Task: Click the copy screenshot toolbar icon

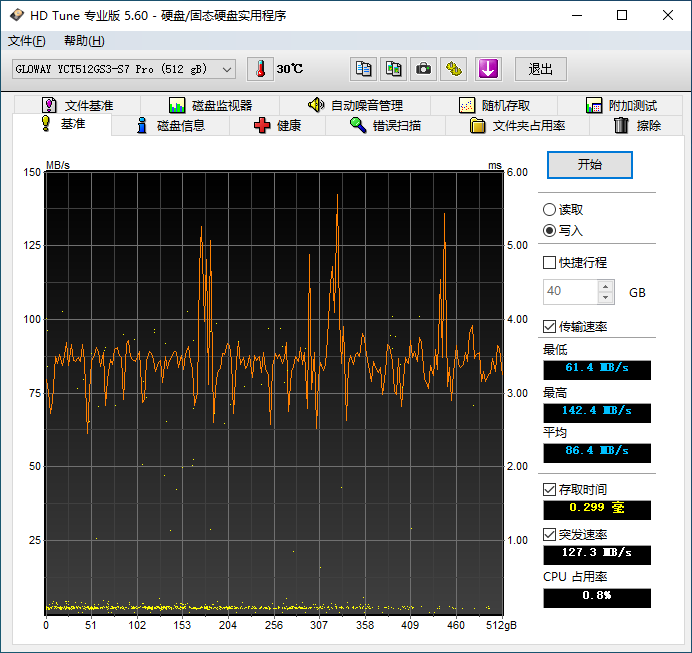Action: point(393,69)
